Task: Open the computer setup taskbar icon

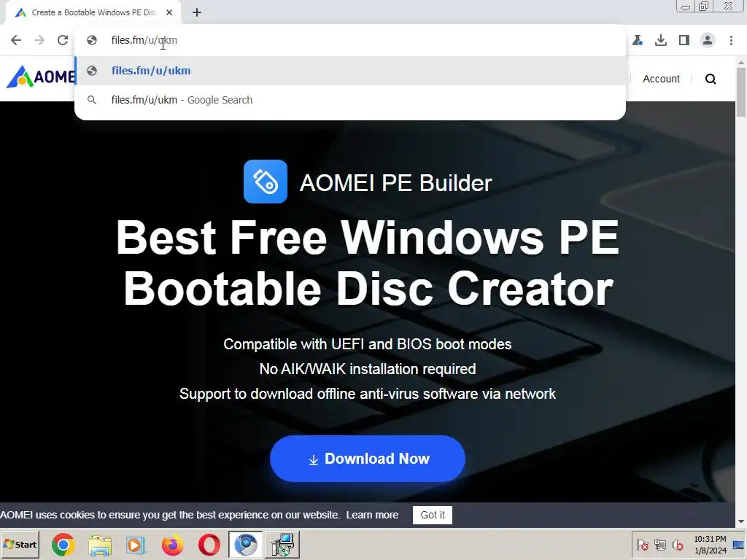Action: (x=282, y=545)
